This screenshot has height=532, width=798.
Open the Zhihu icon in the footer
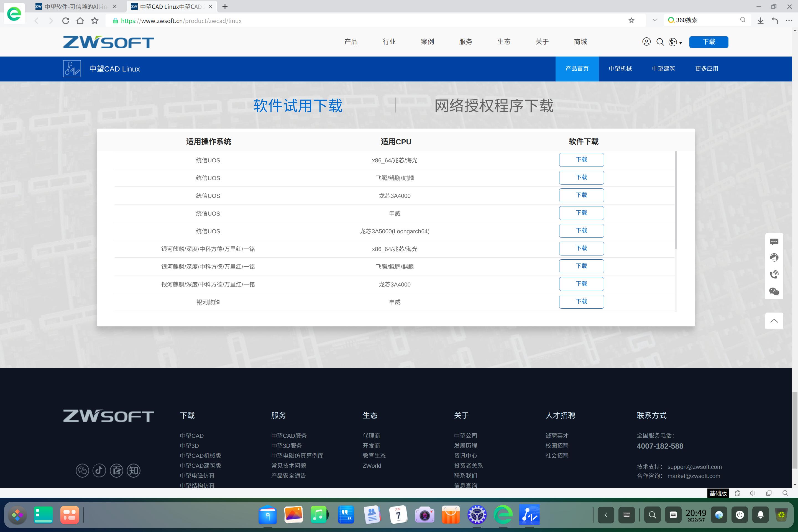click(x=133, y=470)
